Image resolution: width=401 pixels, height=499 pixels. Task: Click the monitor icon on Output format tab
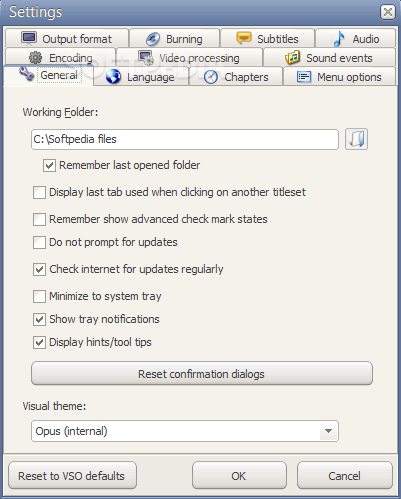(x=29, y=38)
